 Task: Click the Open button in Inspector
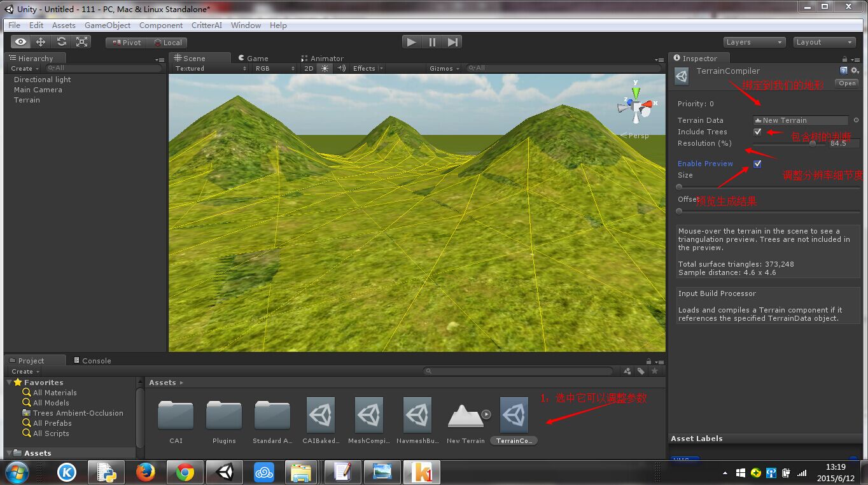847,83
